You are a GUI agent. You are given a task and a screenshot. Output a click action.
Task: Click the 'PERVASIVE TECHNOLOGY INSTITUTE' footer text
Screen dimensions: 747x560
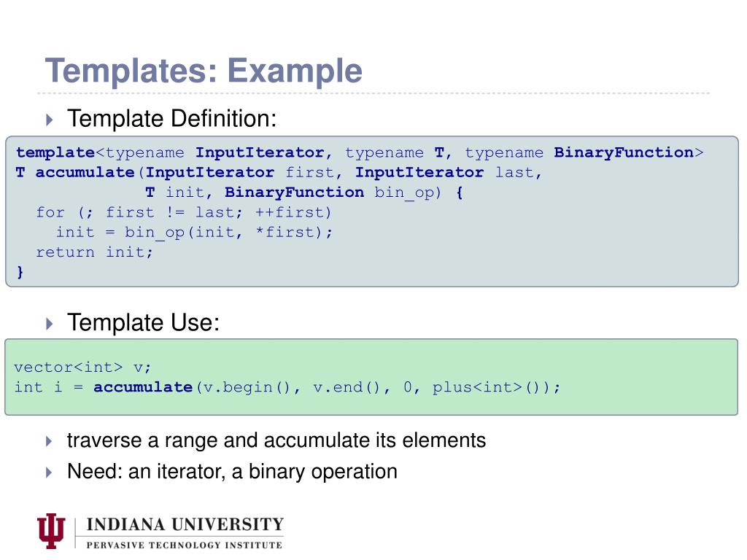pos(185,545)
